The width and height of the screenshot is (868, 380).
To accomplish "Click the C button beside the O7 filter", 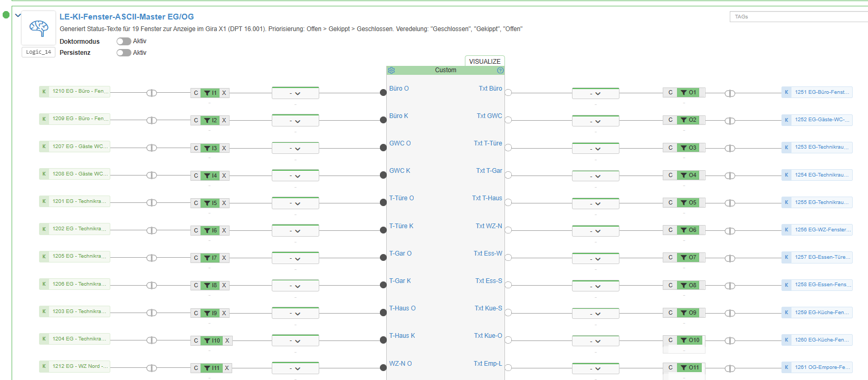I will click(670, 257).
